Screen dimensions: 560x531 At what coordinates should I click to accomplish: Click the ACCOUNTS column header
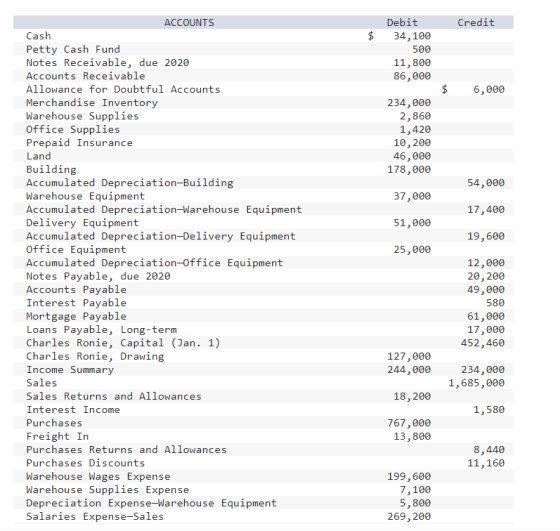[189, 22]
